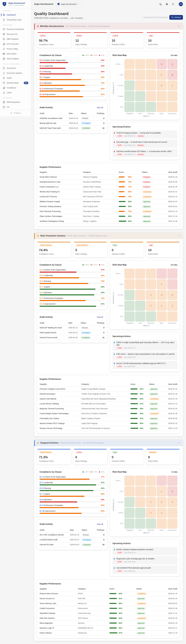Open Recovery Dashboard via its sidebar icon
186x644 pixels.
(4, 29)
